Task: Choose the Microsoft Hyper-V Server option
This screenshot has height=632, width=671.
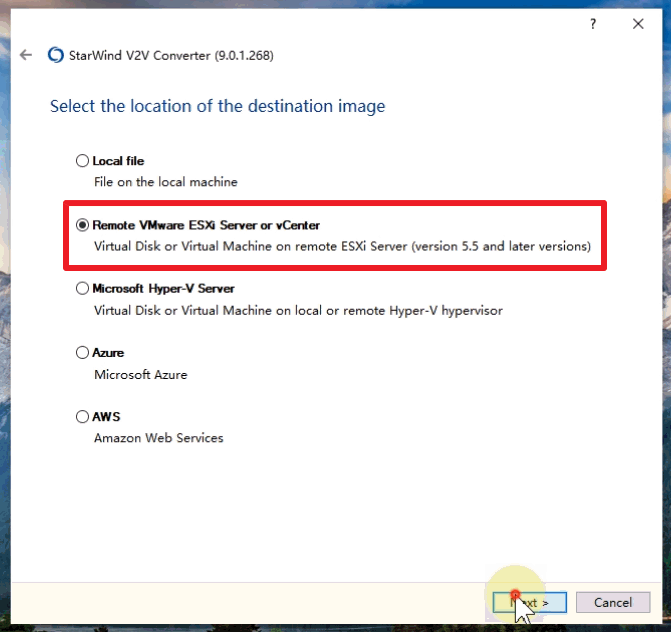Action: pyautogui.click(x=82, y=288)
